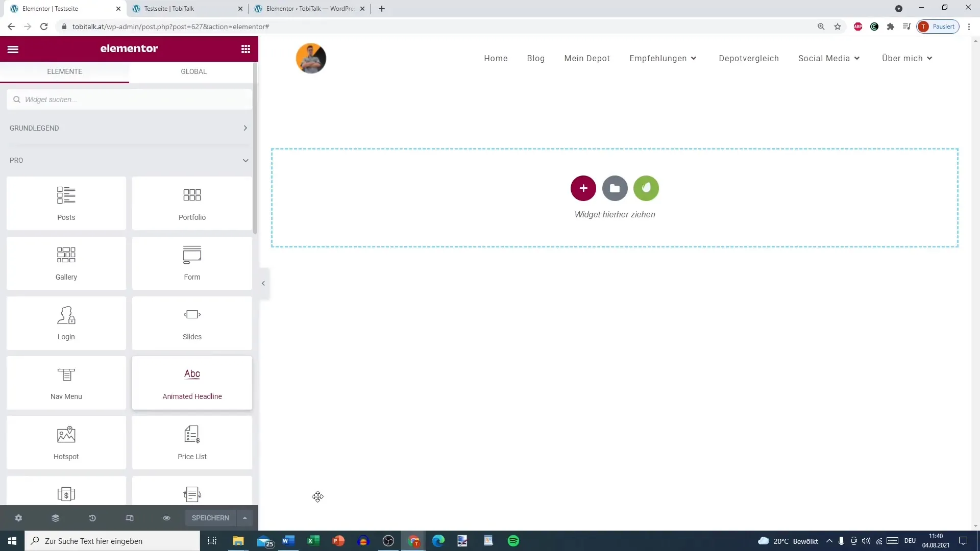Click the Speichern button
980x551 pixels.
point(210,518)
